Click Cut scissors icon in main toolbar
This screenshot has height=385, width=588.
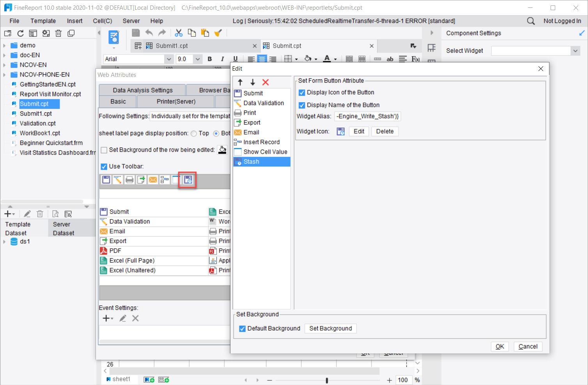[x=179, y=33]
